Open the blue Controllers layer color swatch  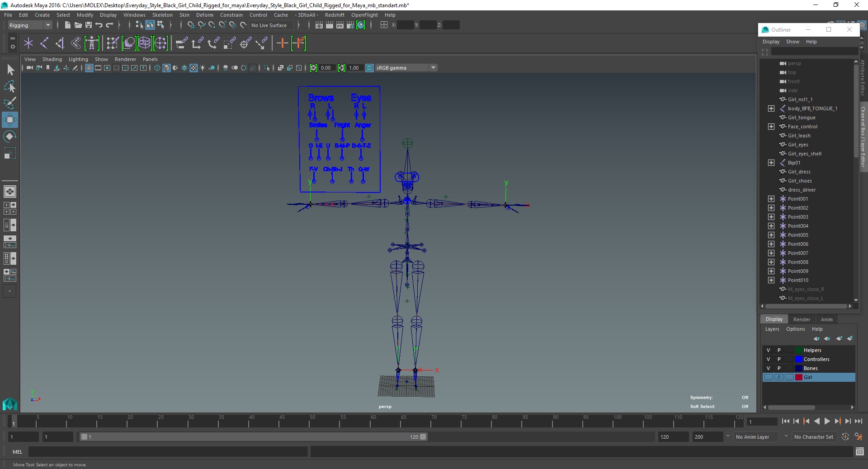click(799, 359)
